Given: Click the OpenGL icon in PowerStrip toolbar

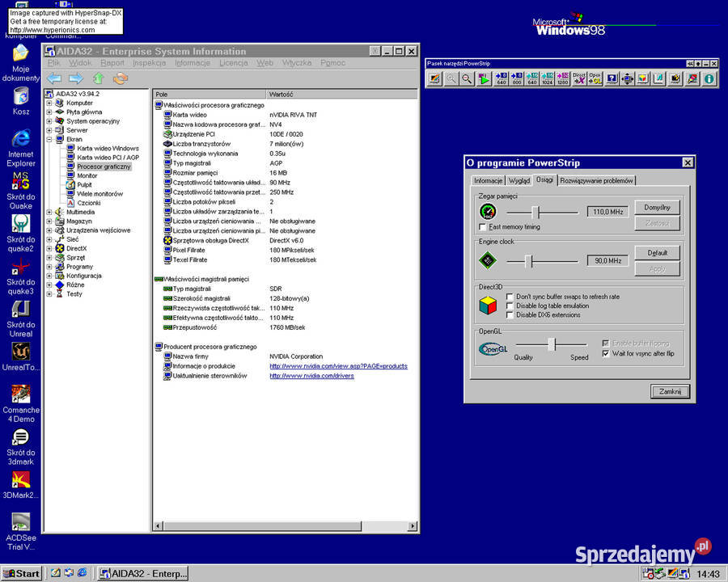Looking at the screenshot, I should 595,78.
